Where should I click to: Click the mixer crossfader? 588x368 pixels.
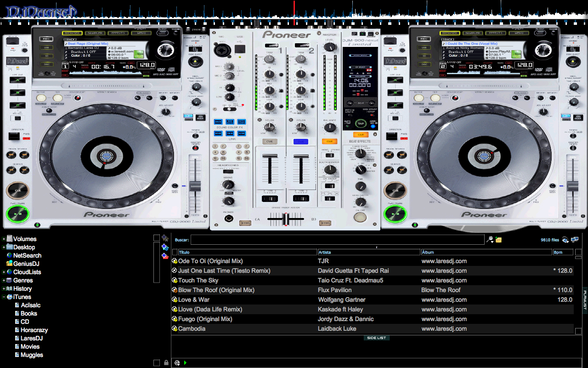[x=286, y=219]
